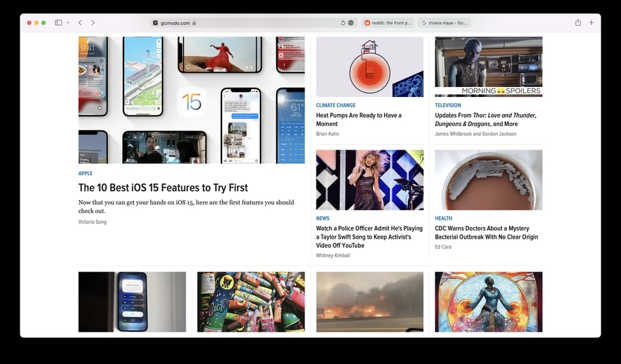Screen dimensions: 621x364
Task: Open the colorful stained-glass figure artwork thumbnail
Action: (489, 302)
